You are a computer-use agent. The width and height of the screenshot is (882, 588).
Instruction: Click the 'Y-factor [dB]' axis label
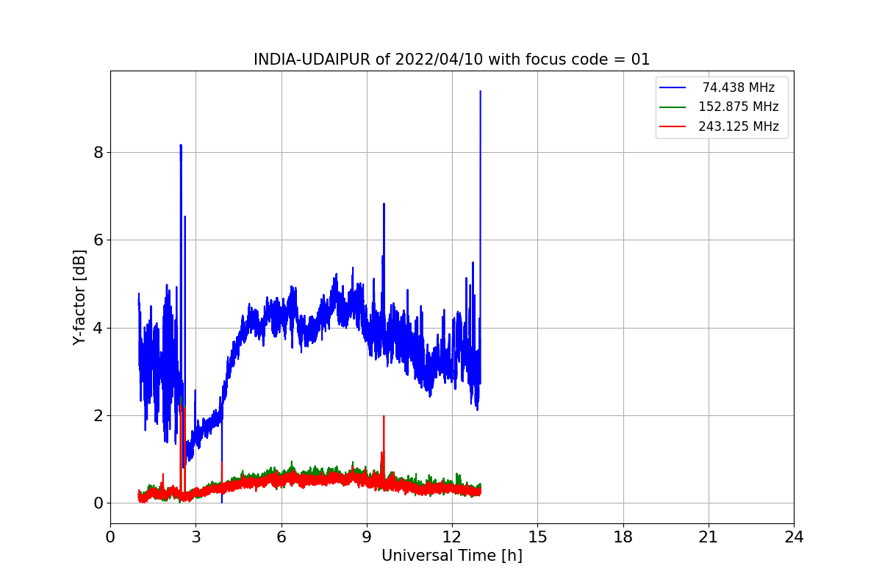pyautogui.click(x=79, y=297)
